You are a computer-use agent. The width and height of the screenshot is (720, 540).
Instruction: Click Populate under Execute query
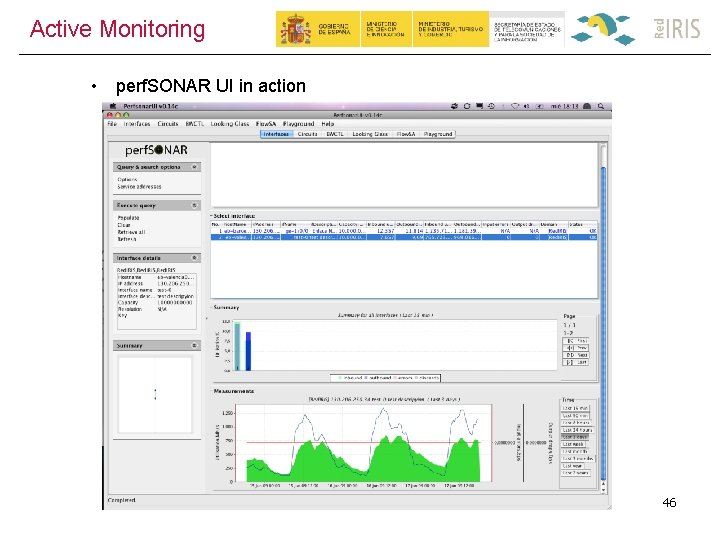[128, 218]
